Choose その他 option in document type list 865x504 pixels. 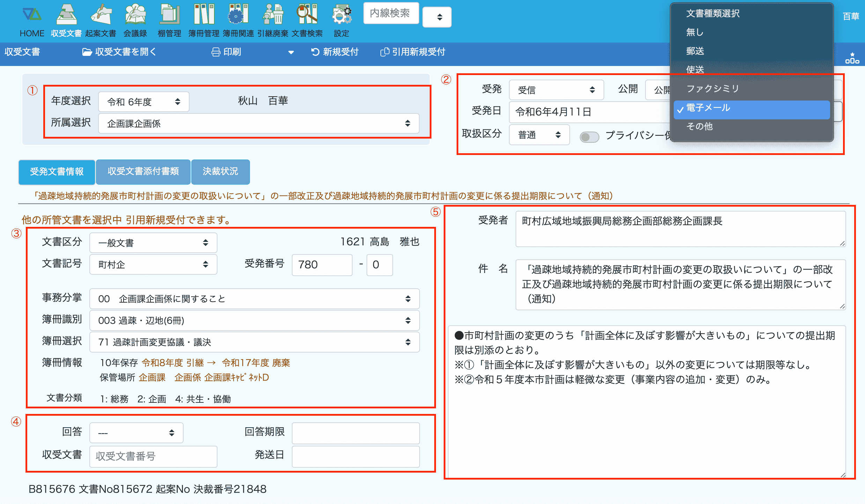(699, 126)
